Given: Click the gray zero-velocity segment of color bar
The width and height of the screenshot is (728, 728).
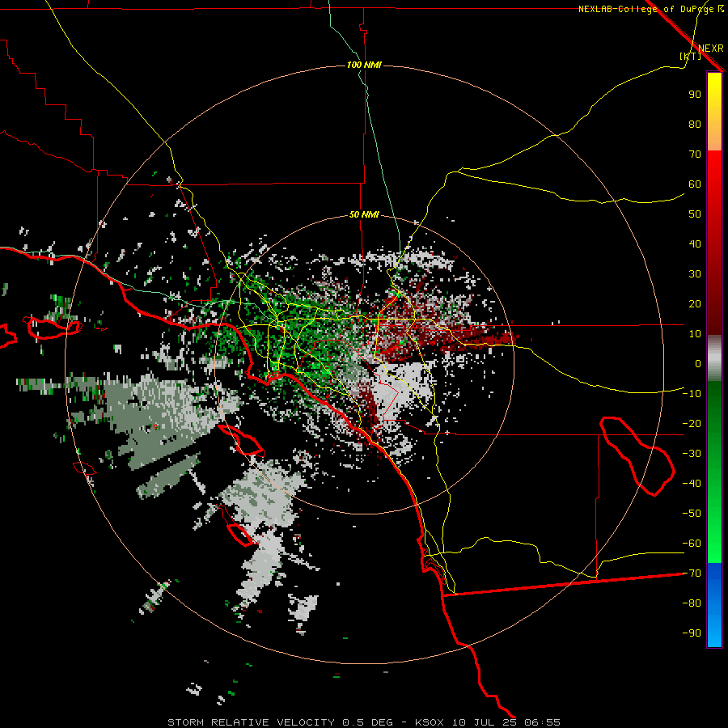Looking at the screenshot, I should click(x=714, y=358).
